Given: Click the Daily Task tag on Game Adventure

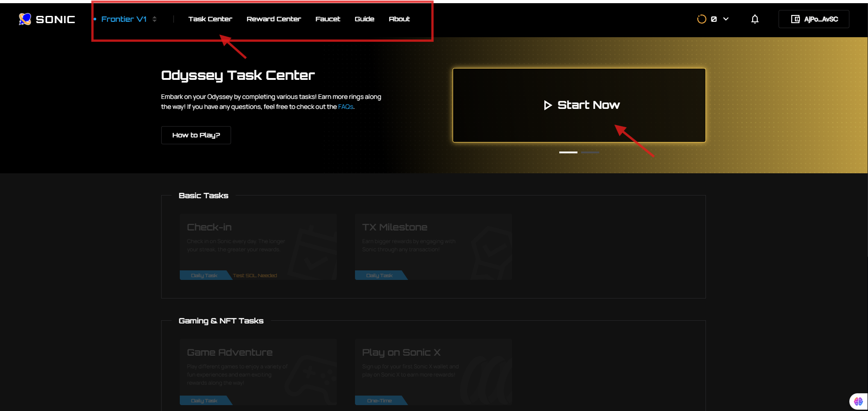Looking at the screenshot, I should click(204, 401).
